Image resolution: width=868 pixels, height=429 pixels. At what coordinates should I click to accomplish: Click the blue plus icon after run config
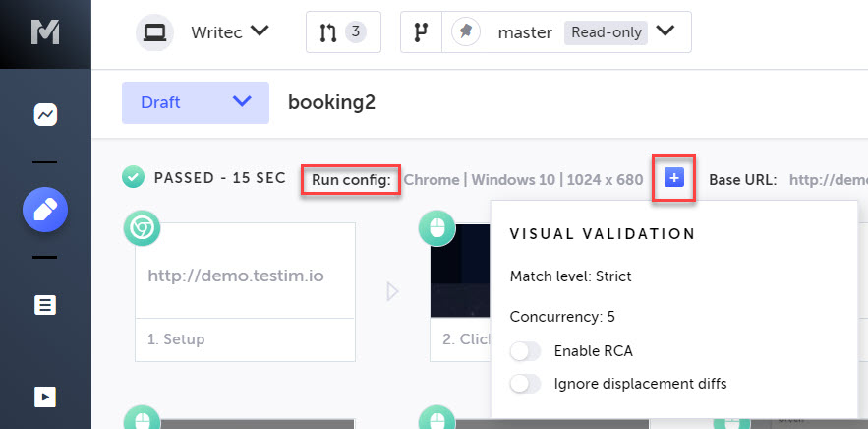point(673,178)
